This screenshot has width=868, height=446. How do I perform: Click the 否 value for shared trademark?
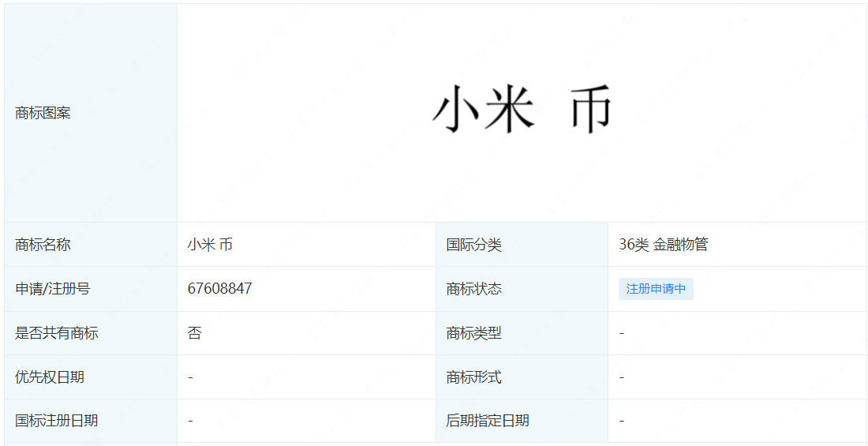pos(194,333)
